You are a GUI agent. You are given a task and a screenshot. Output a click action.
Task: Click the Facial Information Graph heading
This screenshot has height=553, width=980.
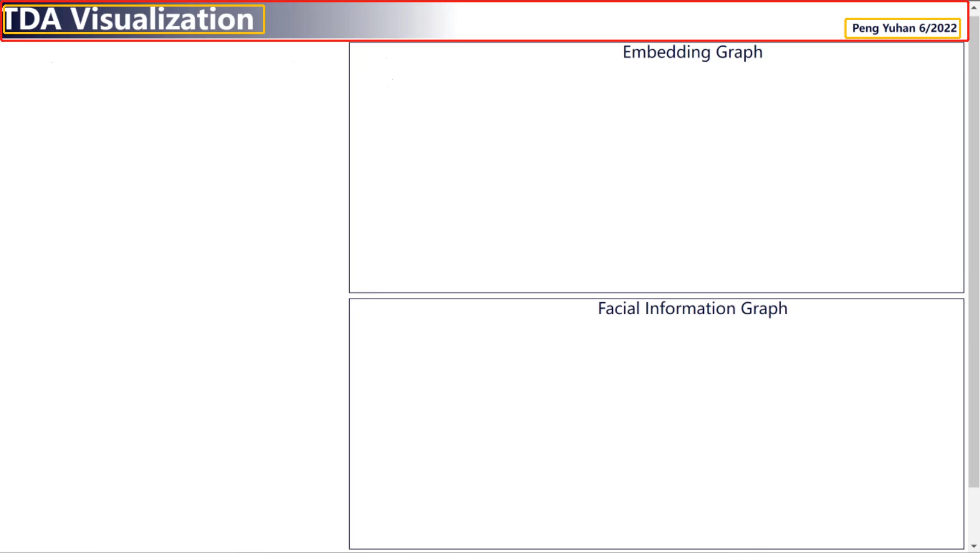pos(692,308)
